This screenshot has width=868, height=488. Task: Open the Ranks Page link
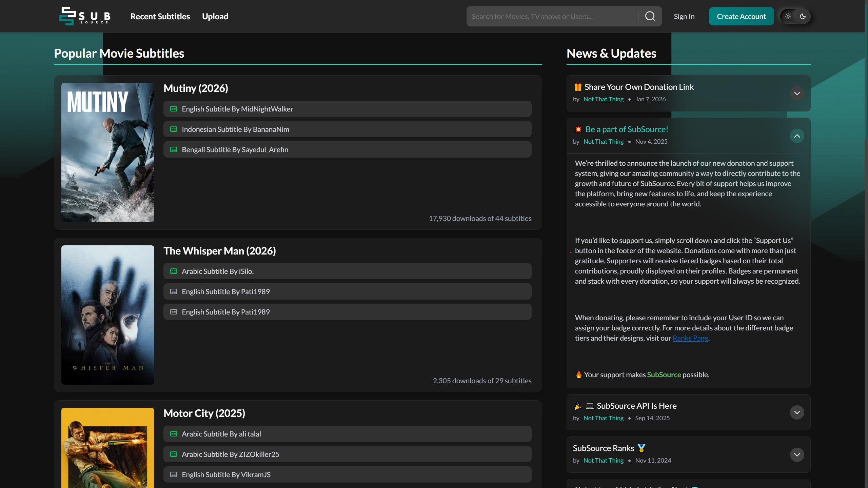tap(690, 338)
